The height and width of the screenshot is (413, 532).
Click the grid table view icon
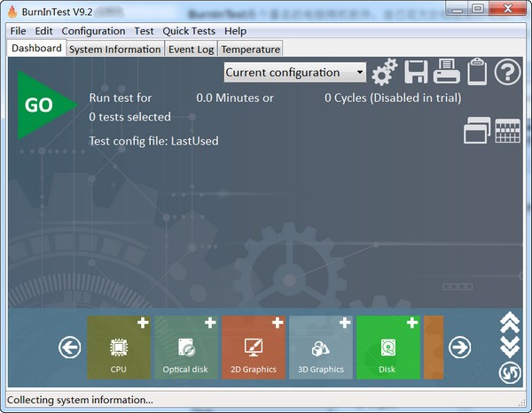pos(507,131)
